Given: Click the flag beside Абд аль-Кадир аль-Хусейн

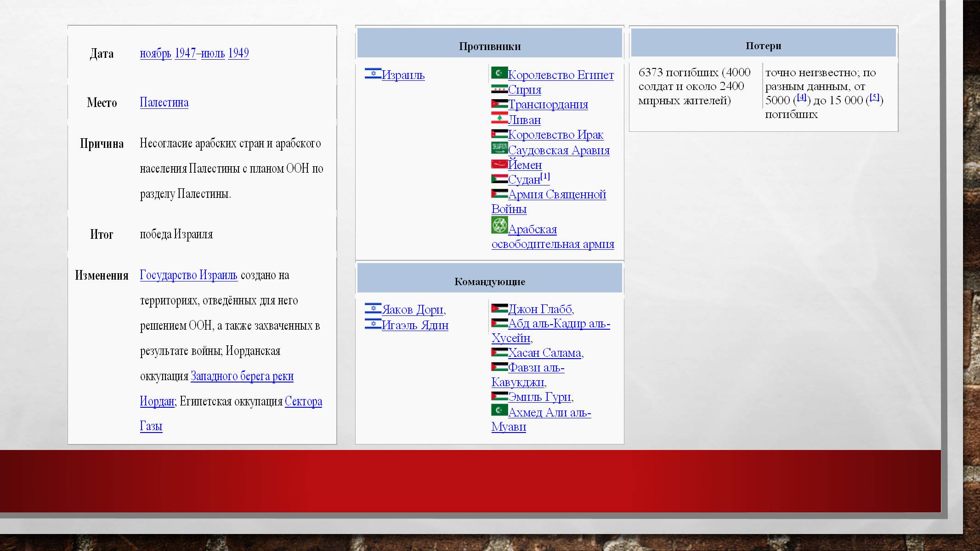Looking at the screenshot, I should point(499,323).
